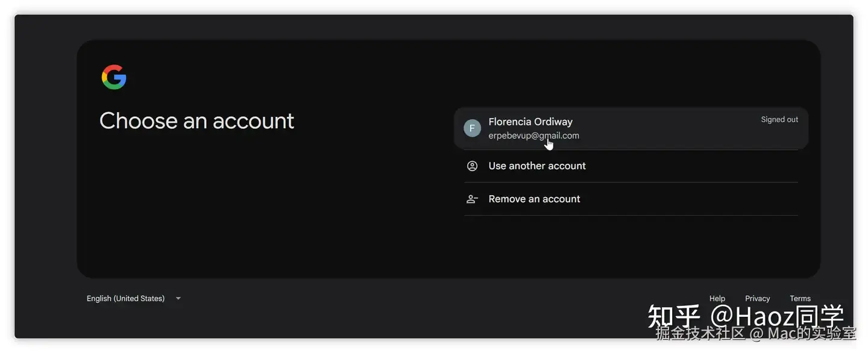868x353 pixels.
Task: Click the remove-person icon beside Remove an account
Action: (x=472, y=199)
